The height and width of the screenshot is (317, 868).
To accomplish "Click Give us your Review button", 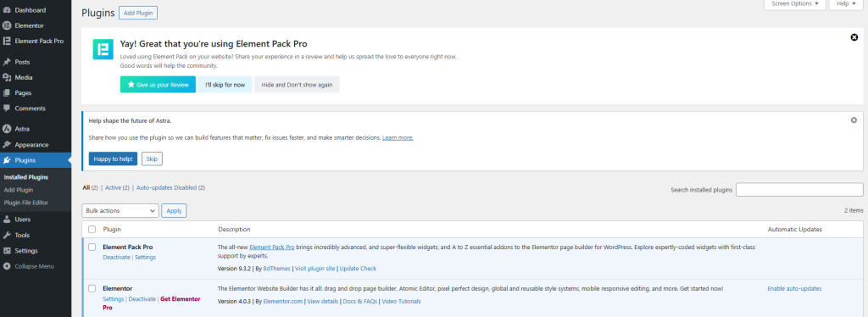I will pyautogui.click(x=158, y=85).
